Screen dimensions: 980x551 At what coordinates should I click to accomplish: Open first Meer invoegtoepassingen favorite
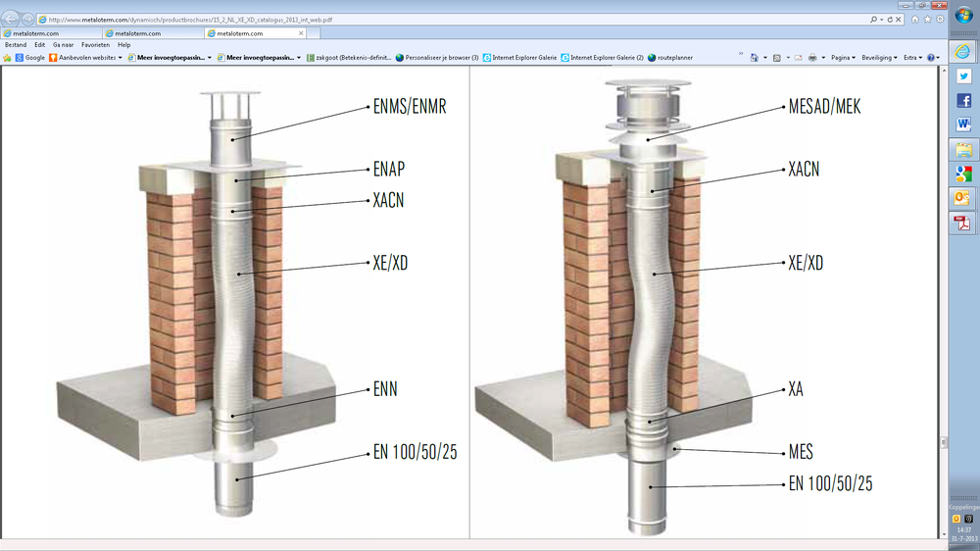click(x=170, y=58)
